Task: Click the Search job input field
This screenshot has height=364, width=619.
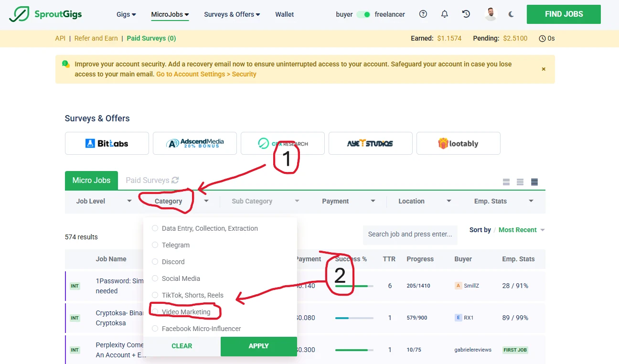Action: [x=410, y=235]
